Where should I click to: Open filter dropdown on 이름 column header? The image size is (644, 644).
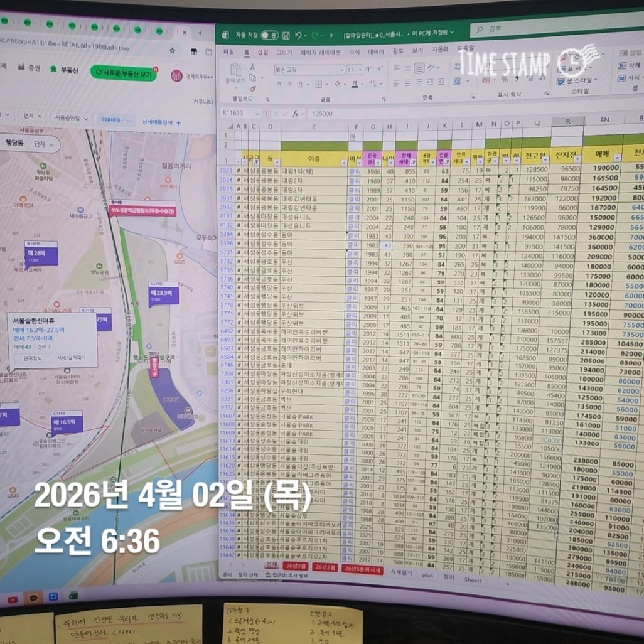(x=343, y=163)
